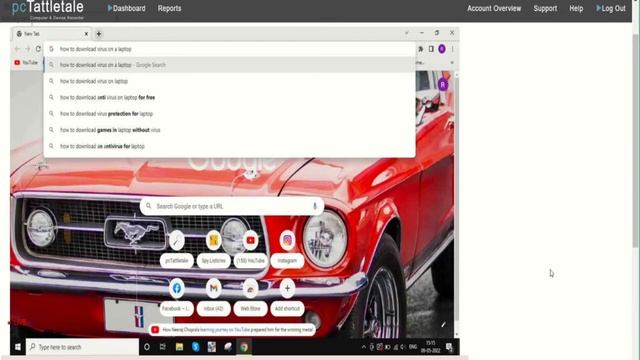Select suggestion 'an antivirus for laptop'

[x=229, y=146]
